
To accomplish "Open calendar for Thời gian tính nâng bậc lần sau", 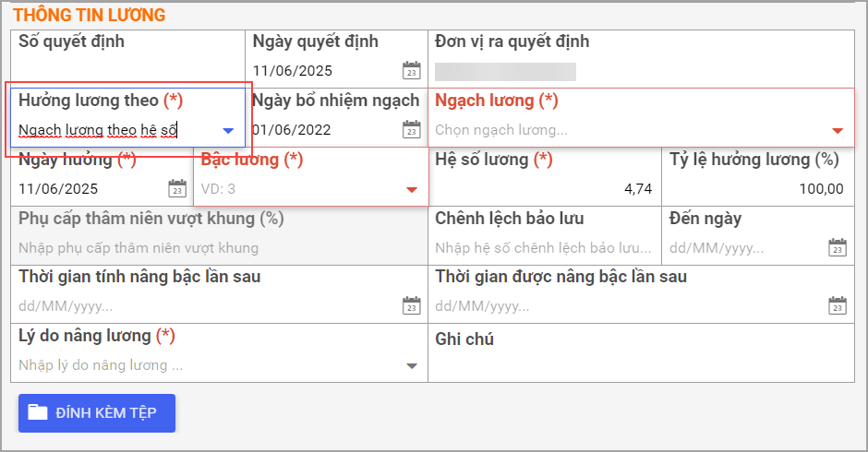I will tap(411, 306).
